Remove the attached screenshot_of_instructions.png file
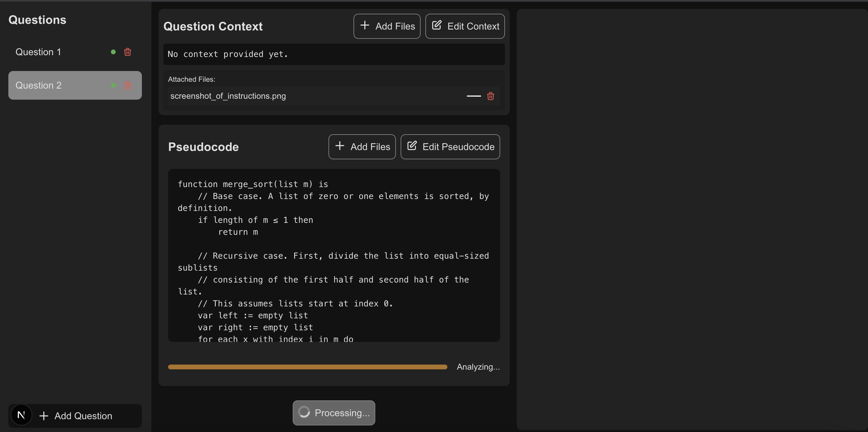Viewport: 868px width, 432px height. point(490,96)
